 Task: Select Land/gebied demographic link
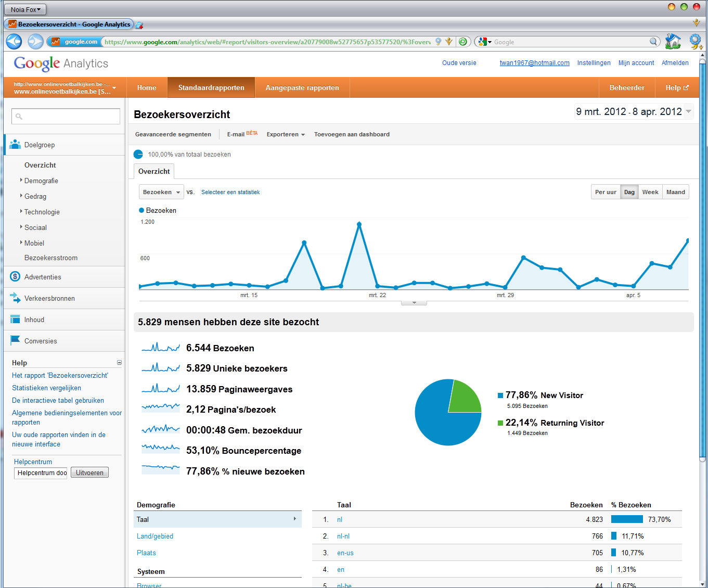tap(155, 536)
